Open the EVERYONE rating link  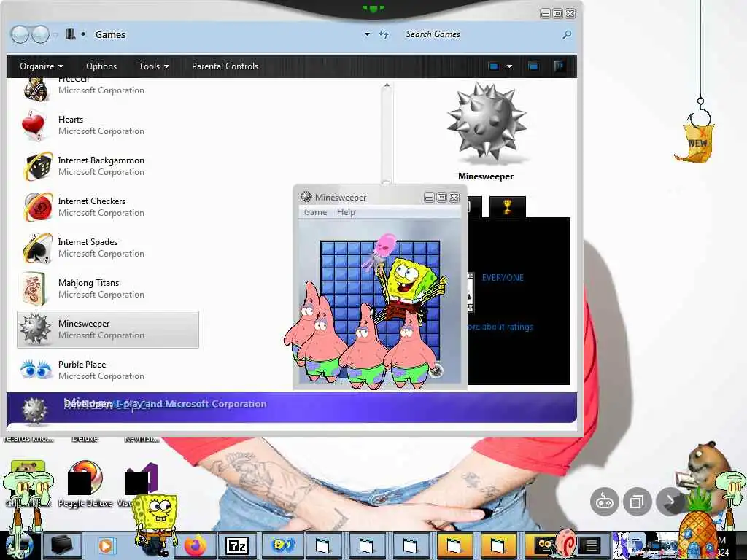tap(503, 278)
